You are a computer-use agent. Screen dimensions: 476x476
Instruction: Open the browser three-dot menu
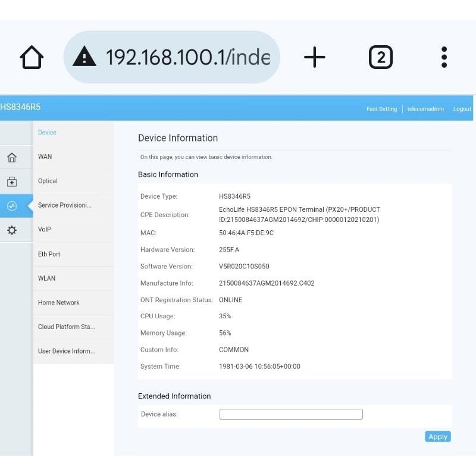pos(444,57)
